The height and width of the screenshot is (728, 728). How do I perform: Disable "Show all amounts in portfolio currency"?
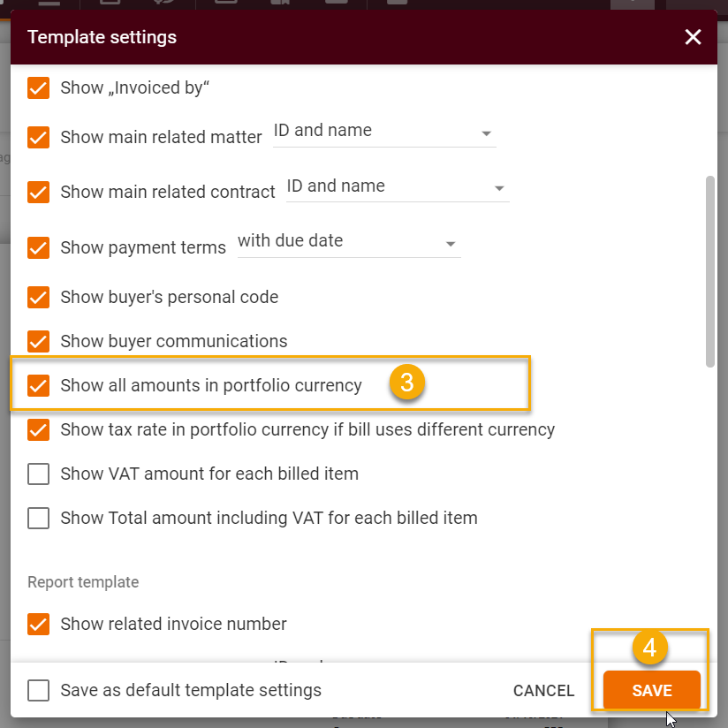[38, 385]
